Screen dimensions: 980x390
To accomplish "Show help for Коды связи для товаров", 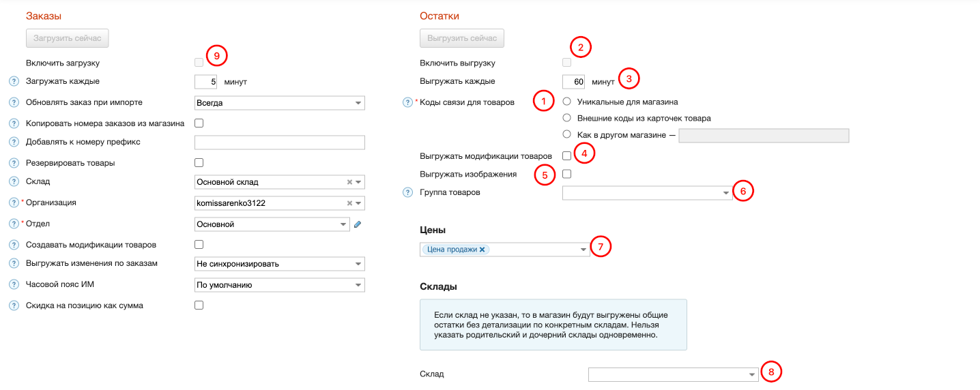I will (x=408, y=103).
